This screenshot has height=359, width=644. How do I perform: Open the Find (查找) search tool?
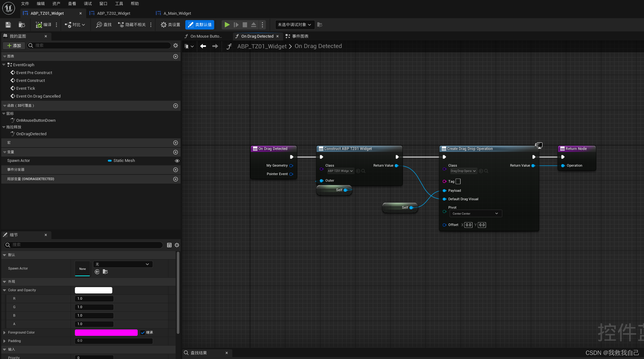pos(104,24)
